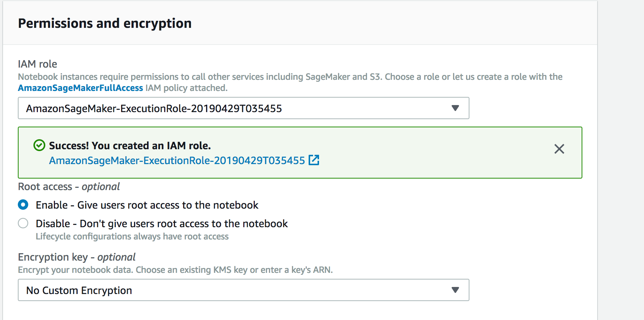Click the "Permissions and encryption" section heading

click(105, 23)
